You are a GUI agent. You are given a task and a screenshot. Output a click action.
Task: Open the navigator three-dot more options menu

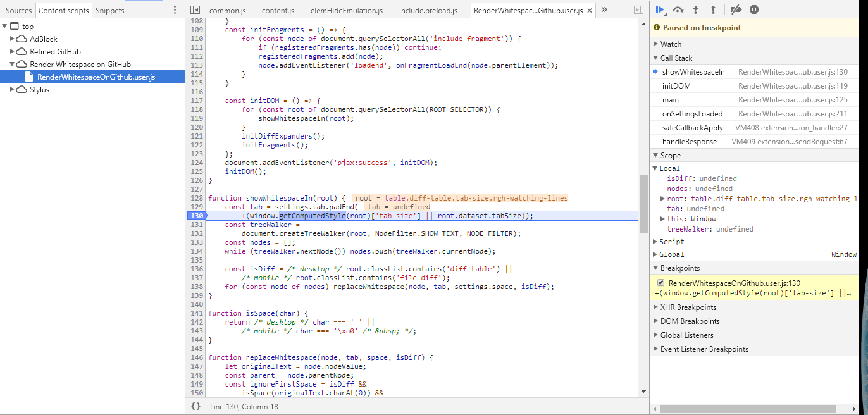[x=175, y=10]
